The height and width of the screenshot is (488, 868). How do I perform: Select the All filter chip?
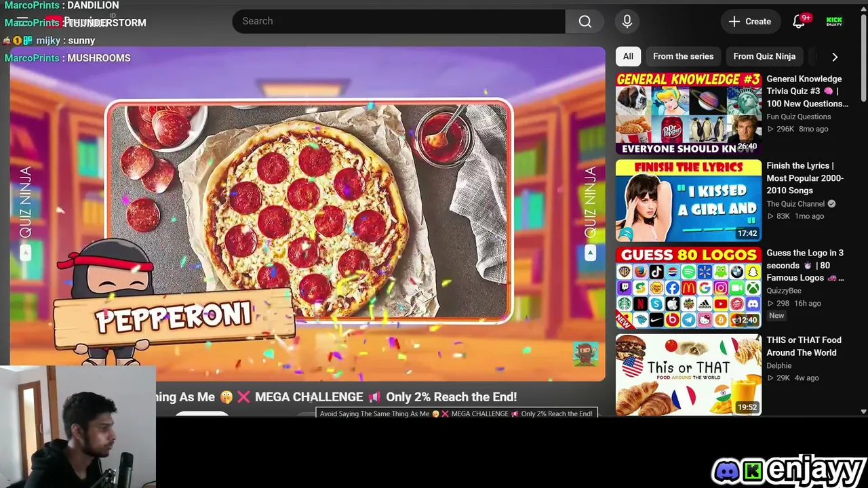pos(628,56)
